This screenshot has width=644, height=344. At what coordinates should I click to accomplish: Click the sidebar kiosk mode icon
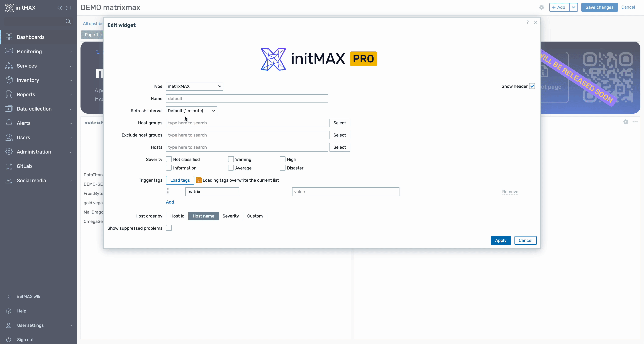click(x=68, y=8)
